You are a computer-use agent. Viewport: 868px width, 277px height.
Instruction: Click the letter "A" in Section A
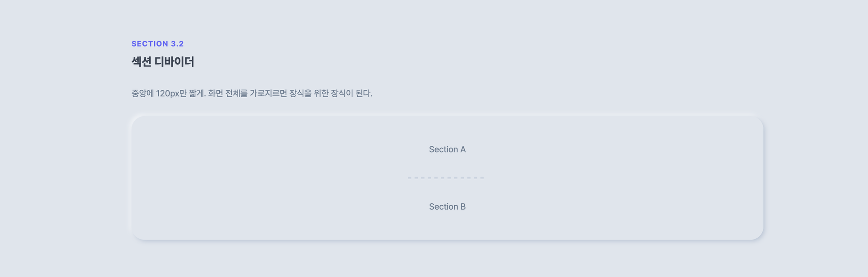point(463,150)
